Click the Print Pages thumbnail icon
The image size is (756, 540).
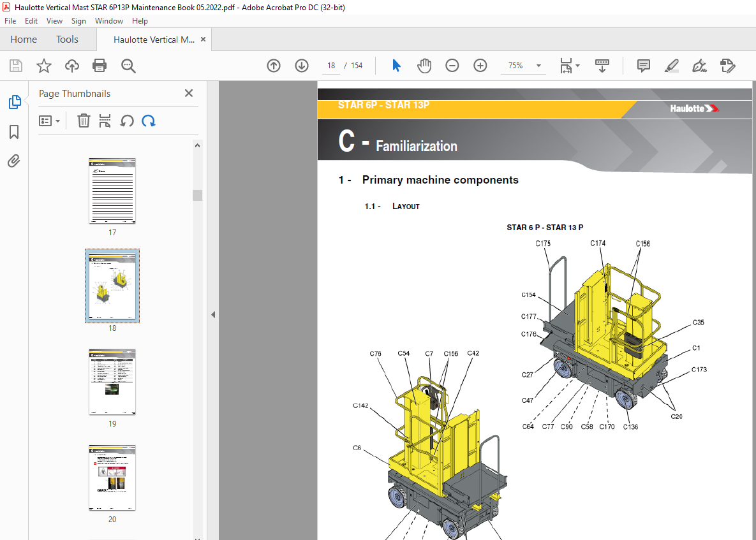[105, 121]
